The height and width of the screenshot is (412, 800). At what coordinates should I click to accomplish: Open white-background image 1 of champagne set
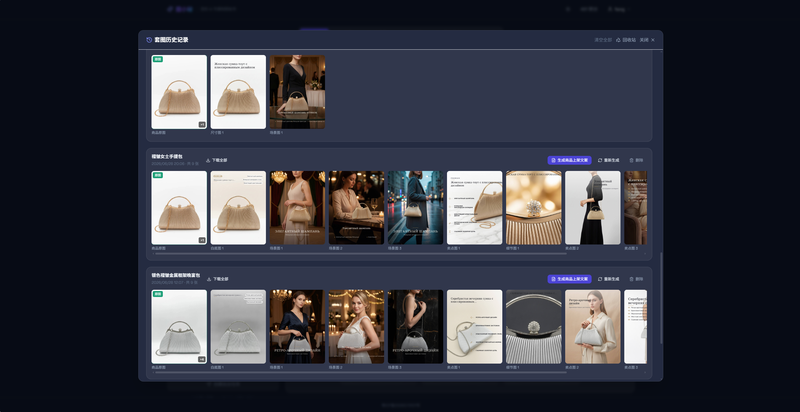point(238,208)
